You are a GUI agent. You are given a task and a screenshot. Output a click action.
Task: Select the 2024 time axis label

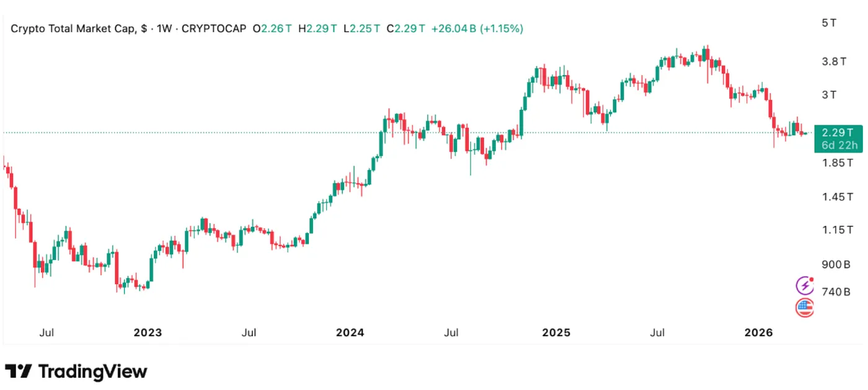pyautogui.click(x=350, y=332)
